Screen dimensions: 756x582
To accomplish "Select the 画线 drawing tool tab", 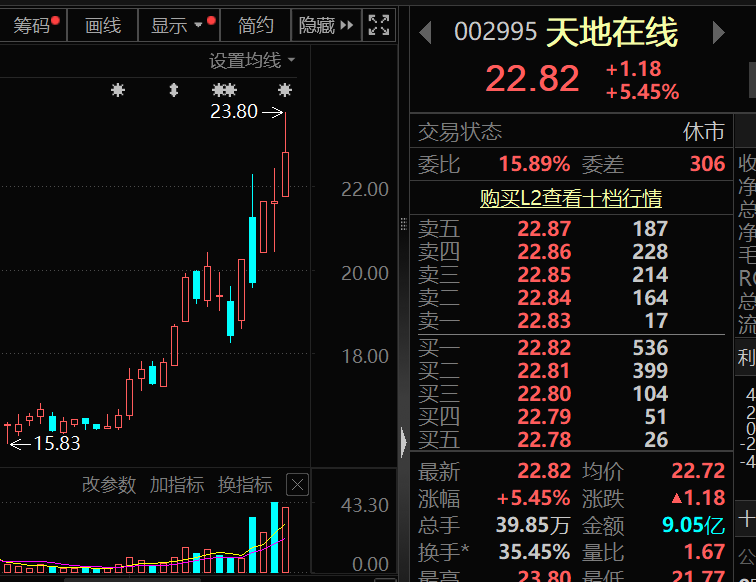I will coord(103,25).
